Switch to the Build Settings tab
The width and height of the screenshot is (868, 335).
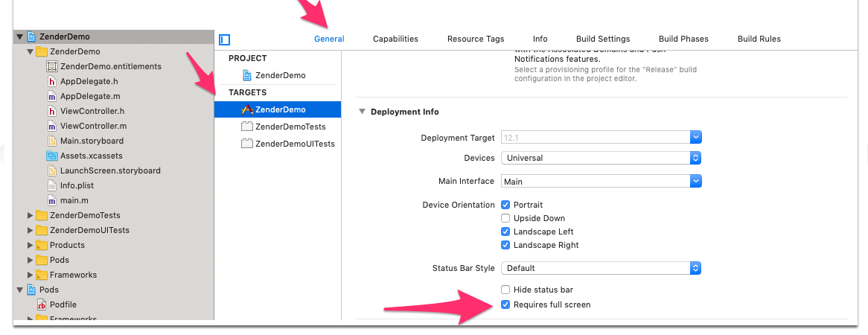click(604, 39)
